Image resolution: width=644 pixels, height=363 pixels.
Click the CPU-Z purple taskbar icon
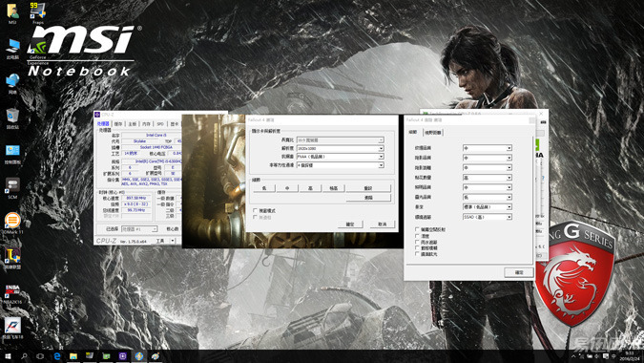coord(122,356)
